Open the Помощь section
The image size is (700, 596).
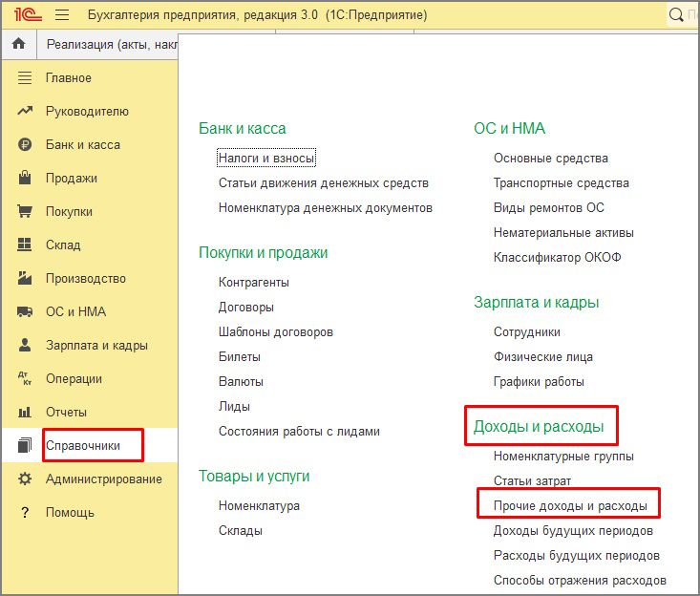[x=70, y=512]
